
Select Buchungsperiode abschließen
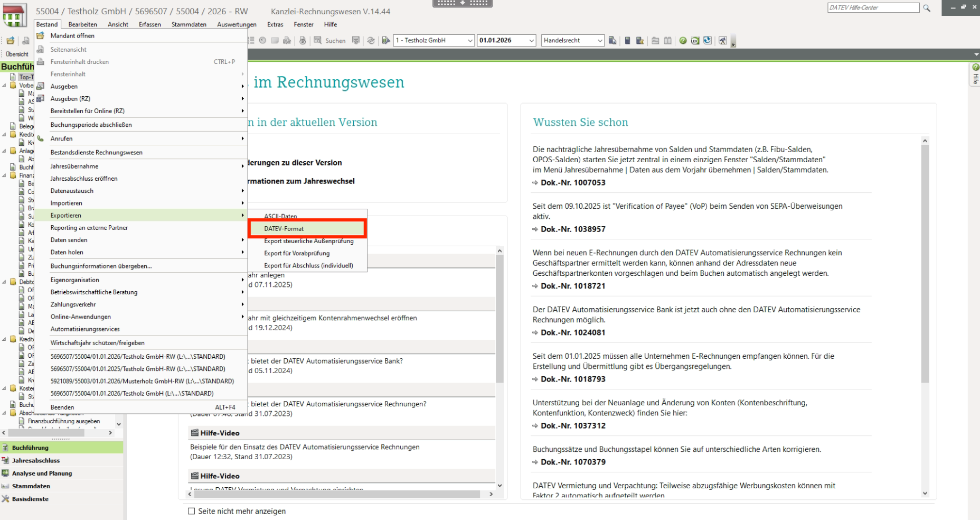pyautogui.click(x=141, y=125)
